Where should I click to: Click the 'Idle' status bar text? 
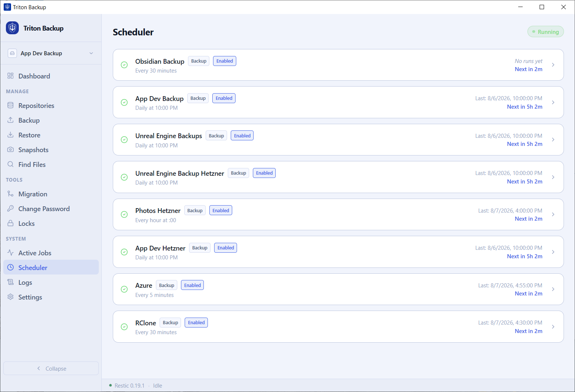[157, 386]
